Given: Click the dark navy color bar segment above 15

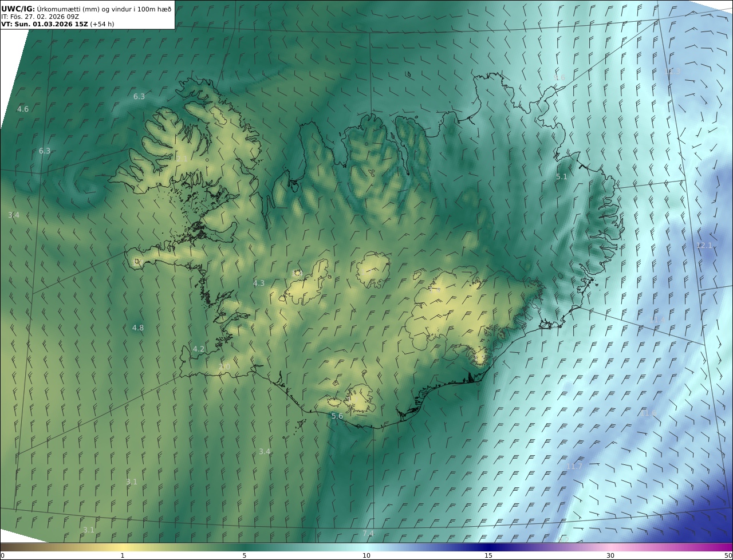Looking at the screenshot, I should tap(488, 547).
